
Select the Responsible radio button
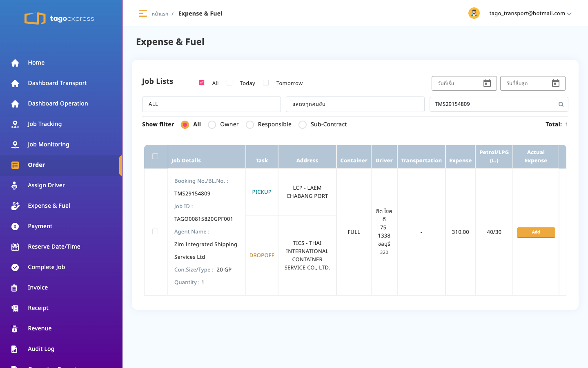click(250, 125)
